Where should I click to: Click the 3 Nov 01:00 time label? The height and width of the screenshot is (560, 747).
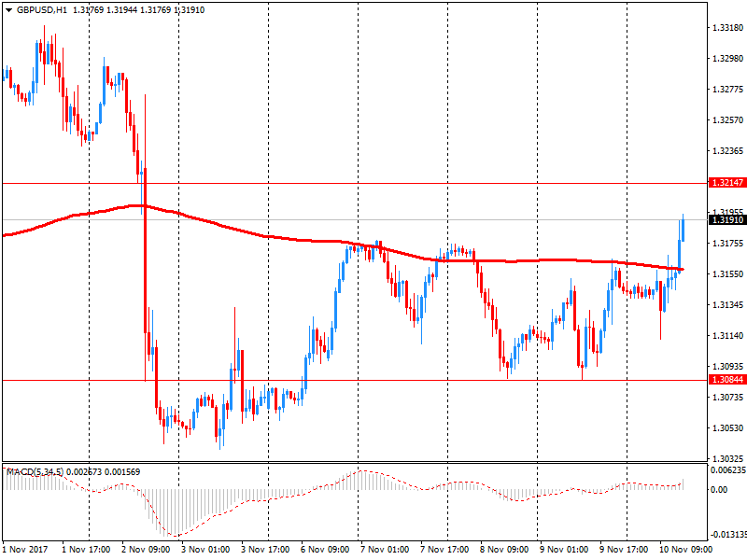pos(205,549)
